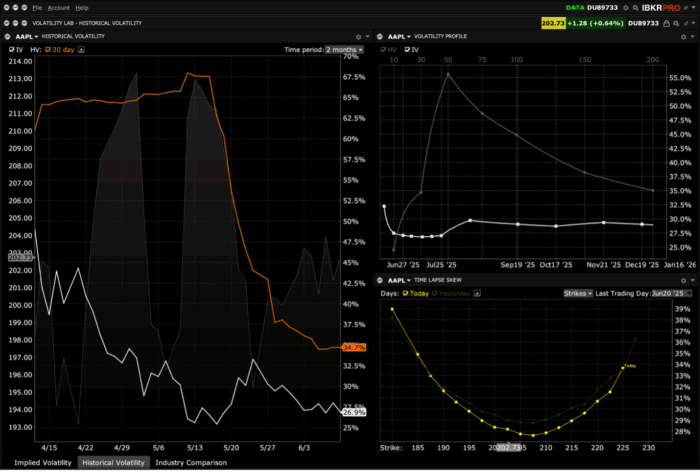Click the Sep19 '25 expiry axis label
Screen dimensions: 700x472
517,265
